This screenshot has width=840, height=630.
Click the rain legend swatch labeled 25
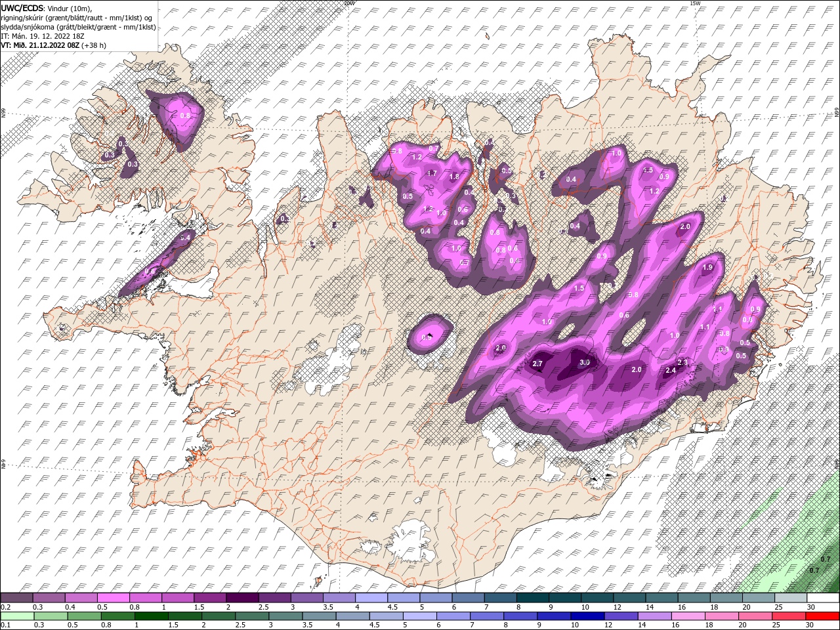[x=789, y=616]
